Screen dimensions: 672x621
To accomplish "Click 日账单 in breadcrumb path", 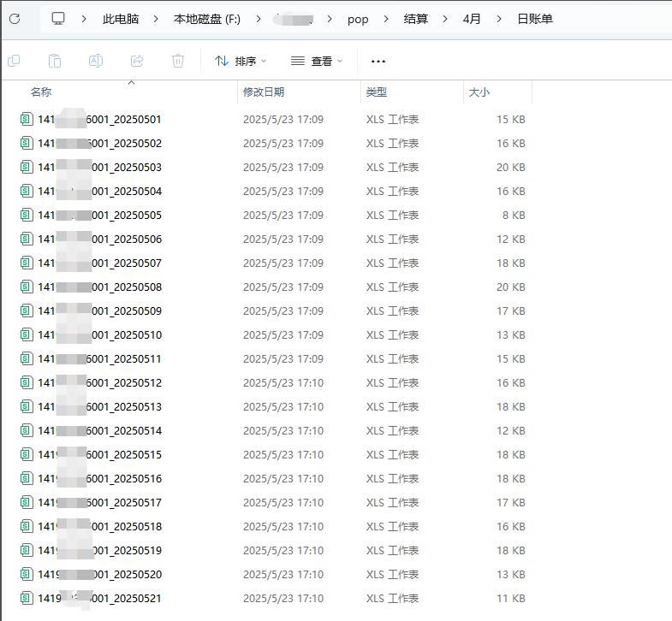I will (535, 19).
